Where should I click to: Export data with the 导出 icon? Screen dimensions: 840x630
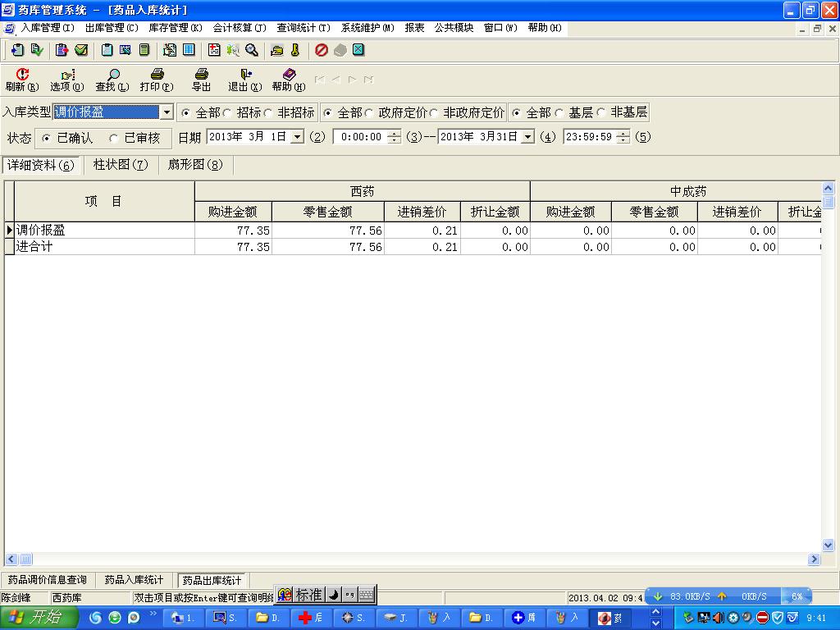click(x=201, y=75)
